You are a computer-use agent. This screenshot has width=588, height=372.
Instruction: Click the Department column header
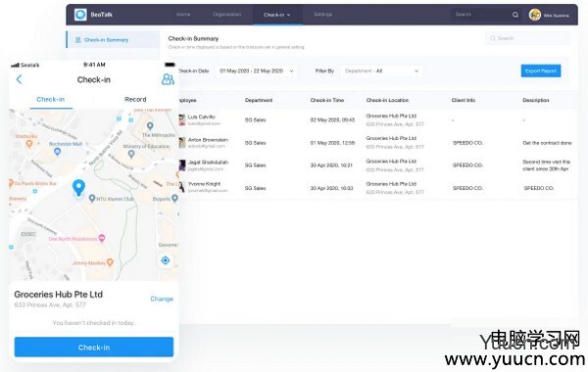pyautogui.click(x=259, y=100)
